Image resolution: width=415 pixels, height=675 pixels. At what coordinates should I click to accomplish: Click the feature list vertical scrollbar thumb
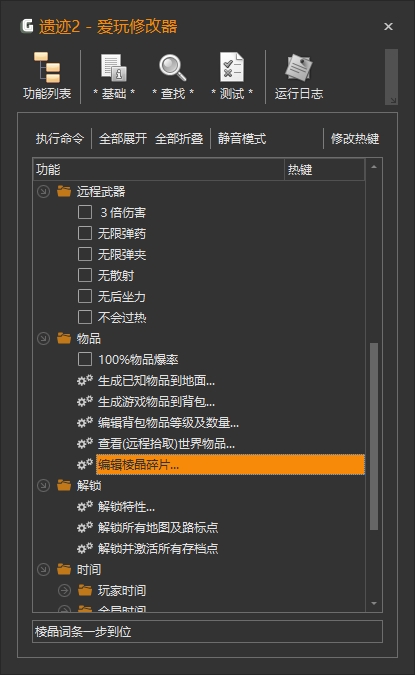[x=374, y=436]
